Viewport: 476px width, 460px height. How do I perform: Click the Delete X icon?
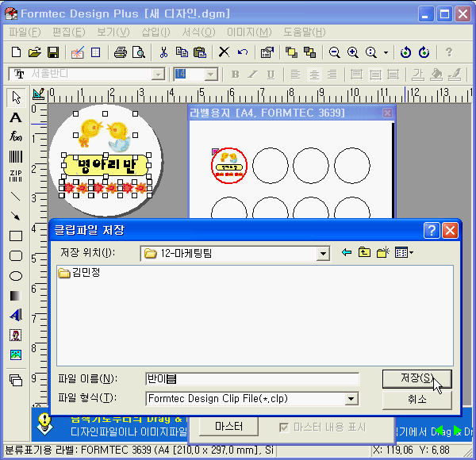pos(224,52)
